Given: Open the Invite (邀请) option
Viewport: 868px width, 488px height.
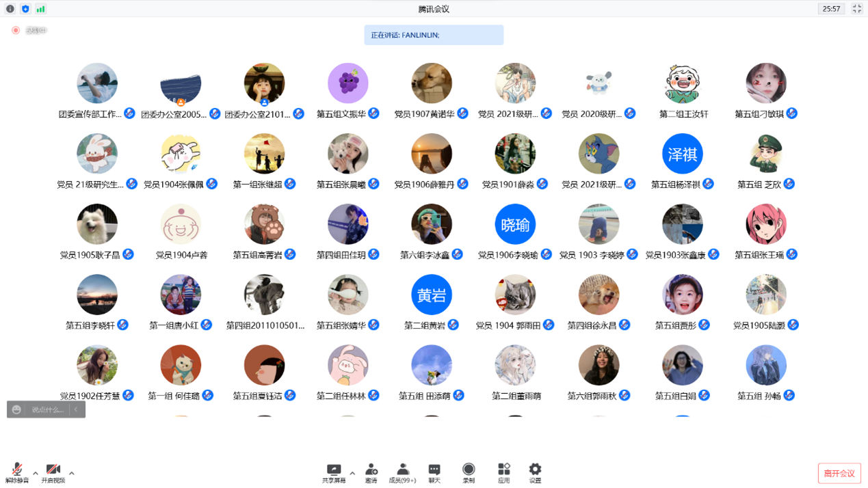Looking at the screenshot, I should pos(371,472).
